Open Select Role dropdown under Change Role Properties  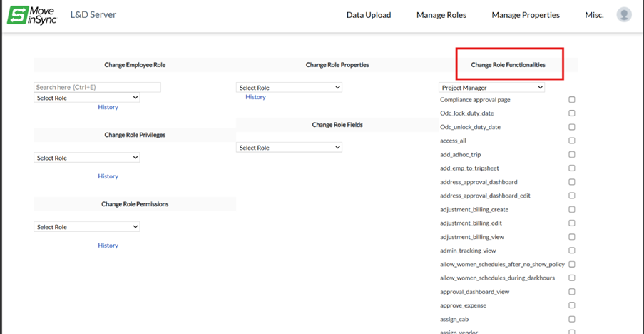[289, 88]
